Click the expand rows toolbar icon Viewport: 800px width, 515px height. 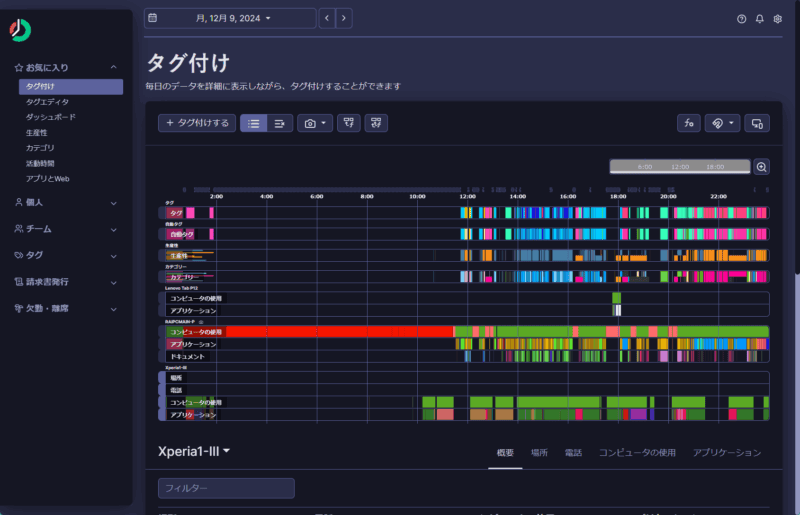click(x=349, y=123)
